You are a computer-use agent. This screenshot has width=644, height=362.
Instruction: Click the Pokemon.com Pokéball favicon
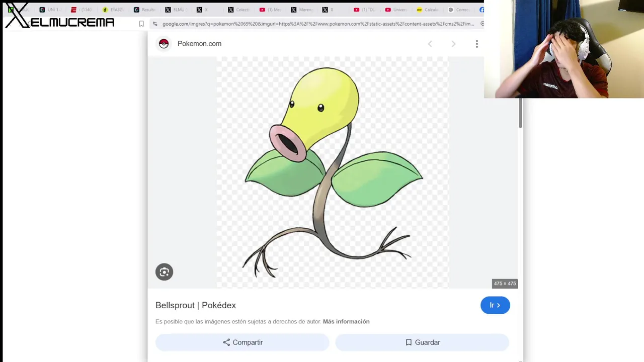[x=164, y=44]
